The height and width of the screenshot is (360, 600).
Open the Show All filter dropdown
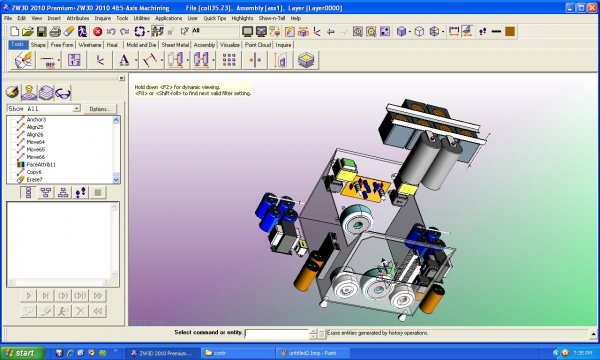(x=77, y=109)
